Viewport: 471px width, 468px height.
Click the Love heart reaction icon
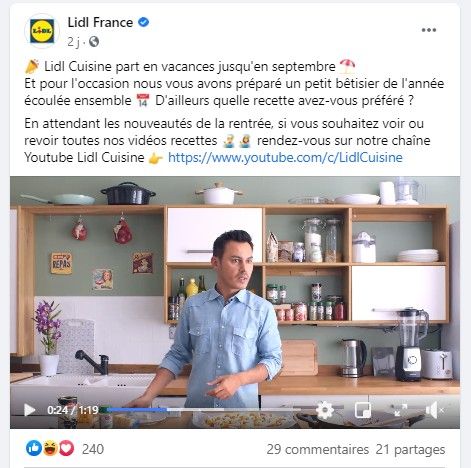click(x=67, y=448)
